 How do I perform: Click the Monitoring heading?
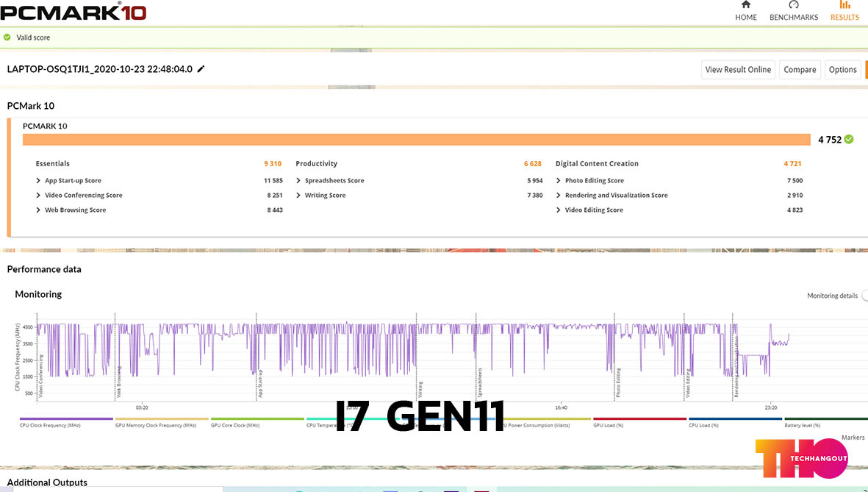(x=38, y=294)
